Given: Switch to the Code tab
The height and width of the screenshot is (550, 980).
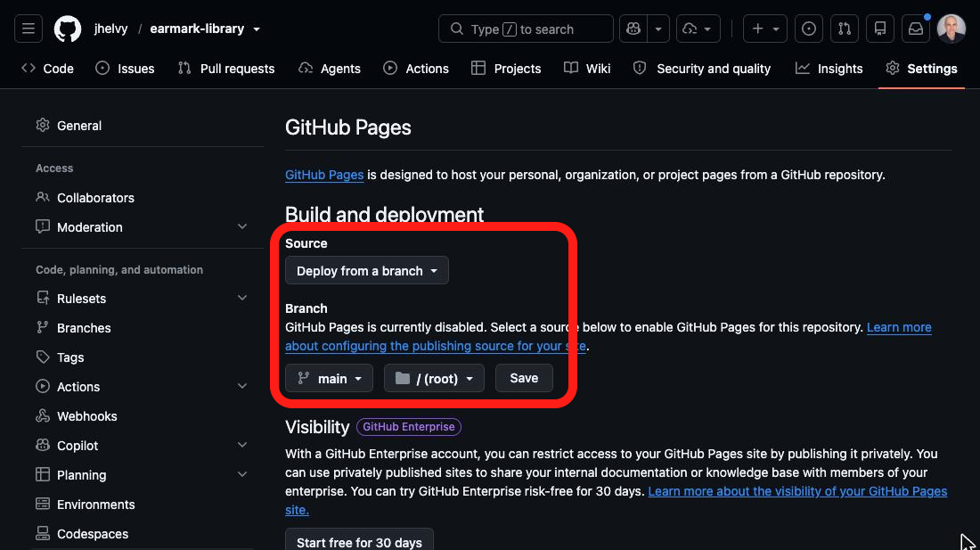Looking at the screenshot, I should [47, 68].
